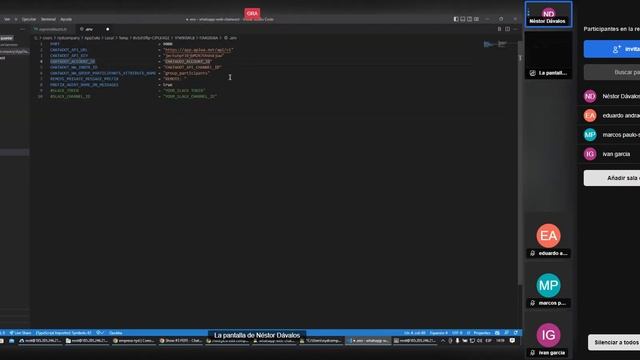
Task: Click the screen share icon on La pantalla tile
Action: [x=533, y=73]
